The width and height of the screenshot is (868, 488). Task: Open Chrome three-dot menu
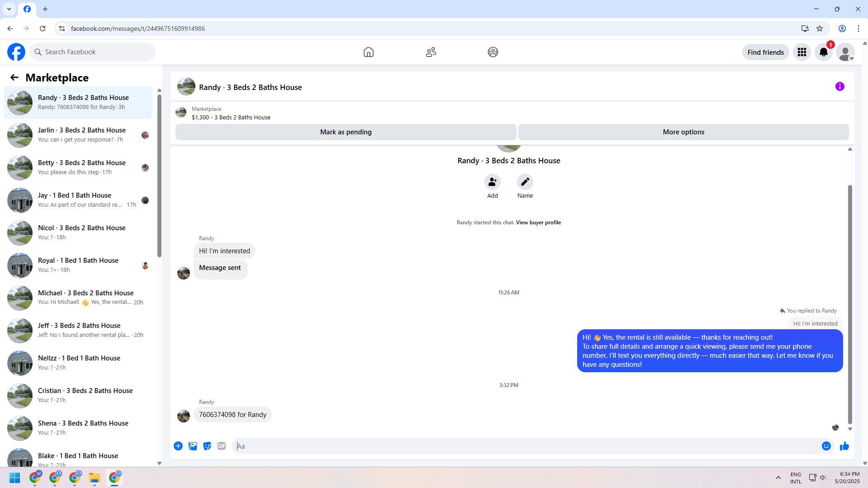[x=859, y=28]
